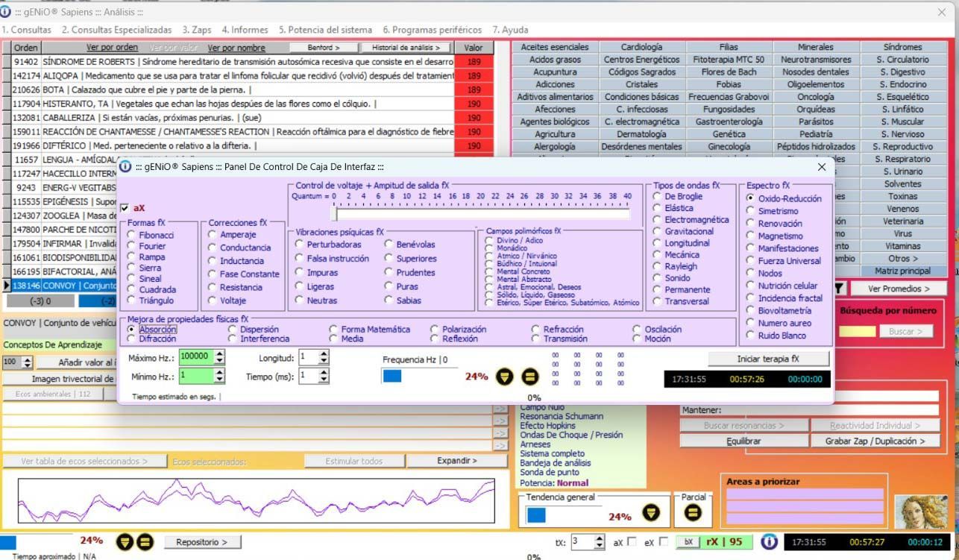Viewport: 959px width, 560px height.
Task: Click the down-arrow icon under Tendencia general
Action: pos(652,513)
